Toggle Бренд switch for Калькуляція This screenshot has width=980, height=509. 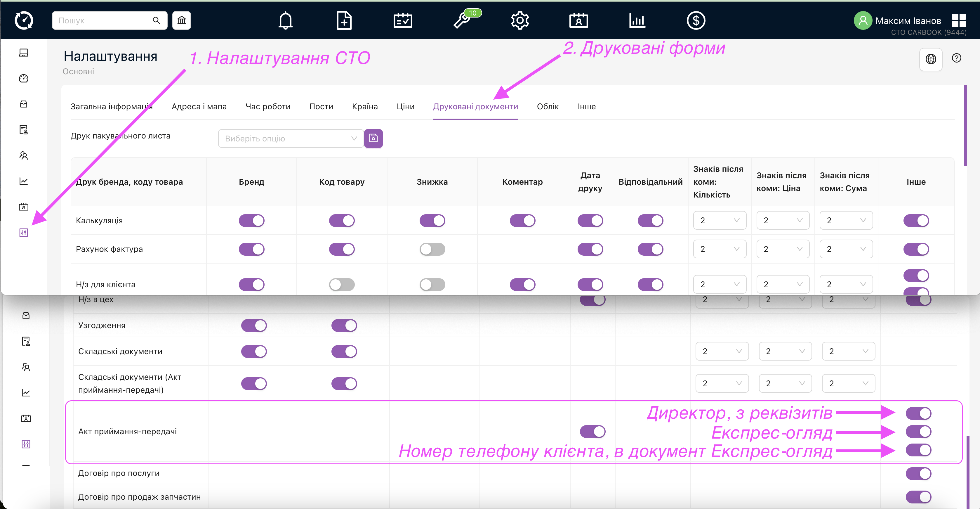(251, 220)
